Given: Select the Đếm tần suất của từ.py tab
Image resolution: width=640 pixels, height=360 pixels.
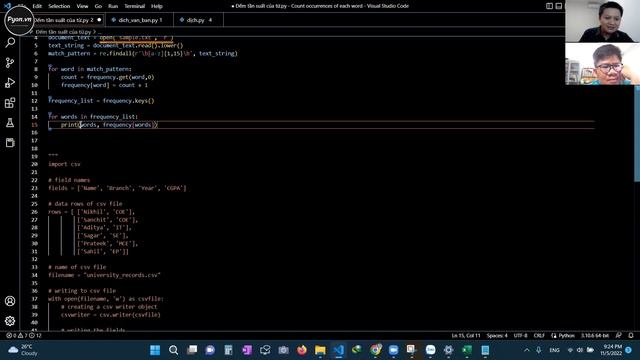Looking at the screenshot, I should pyautogui.click(x=65, y=20).
